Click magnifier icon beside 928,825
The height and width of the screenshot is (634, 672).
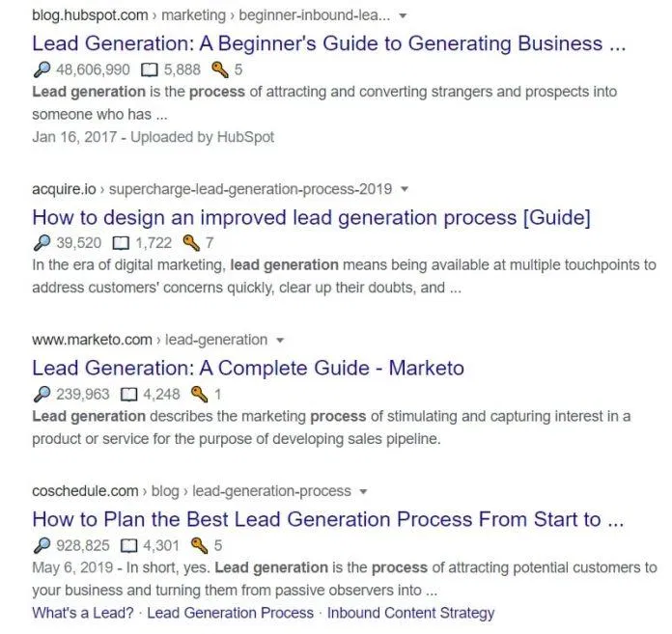click(40, 545)
